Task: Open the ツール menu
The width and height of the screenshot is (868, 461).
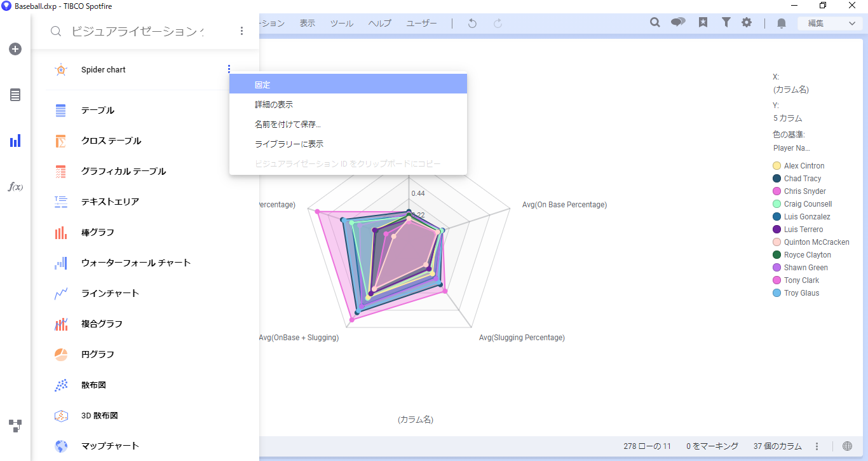Action: tap(342, 24)
